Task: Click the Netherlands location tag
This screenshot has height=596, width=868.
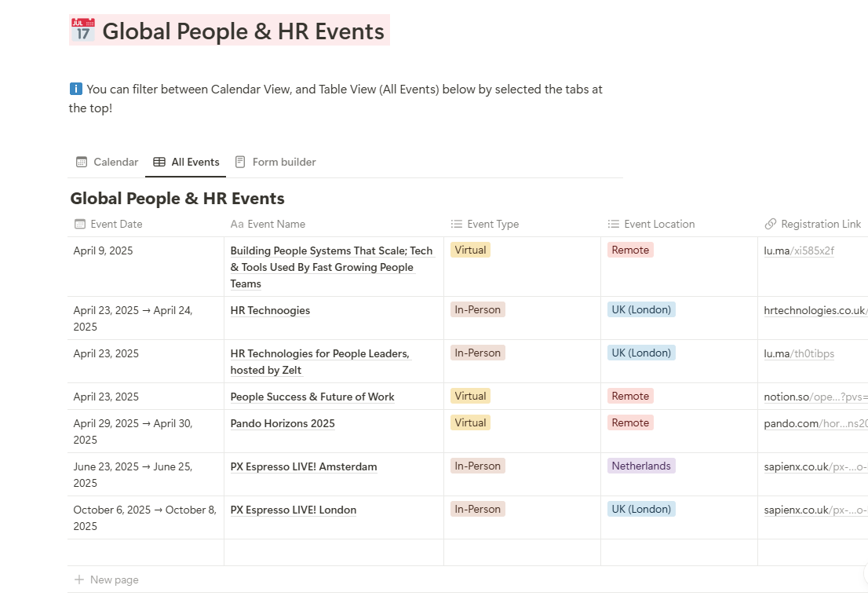Action: coord(640,466)
